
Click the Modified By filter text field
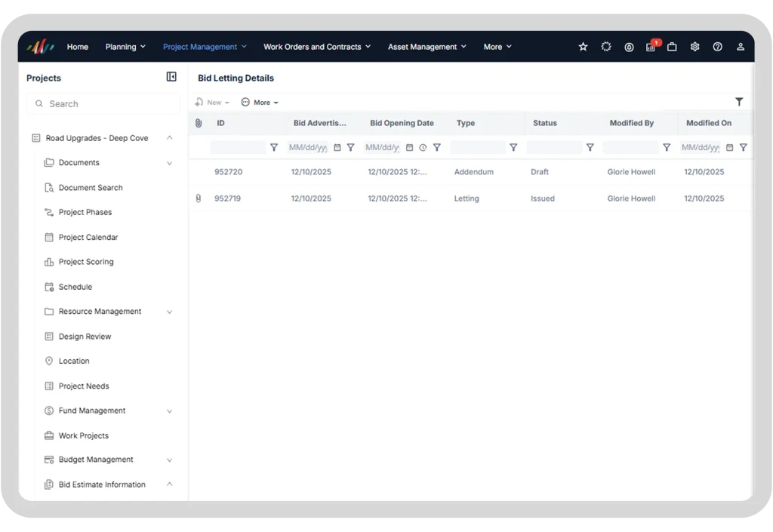coord(630,147)
